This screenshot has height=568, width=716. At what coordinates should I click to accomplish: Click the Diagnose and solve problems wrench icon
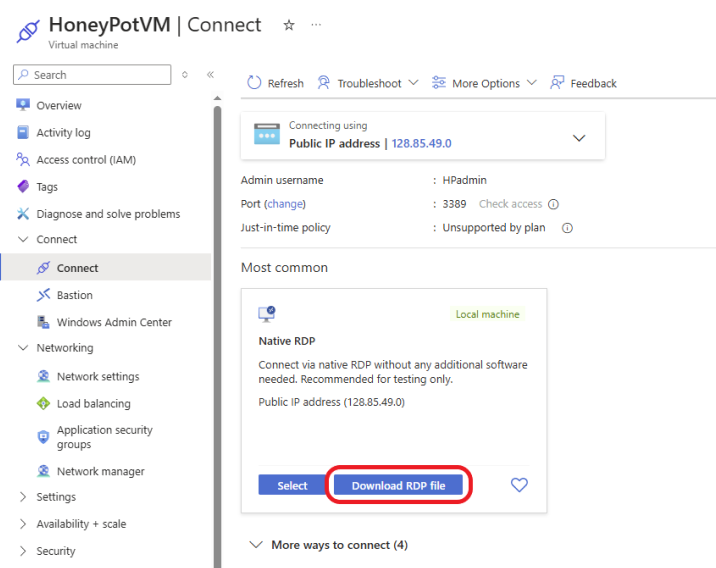[23, 214]
